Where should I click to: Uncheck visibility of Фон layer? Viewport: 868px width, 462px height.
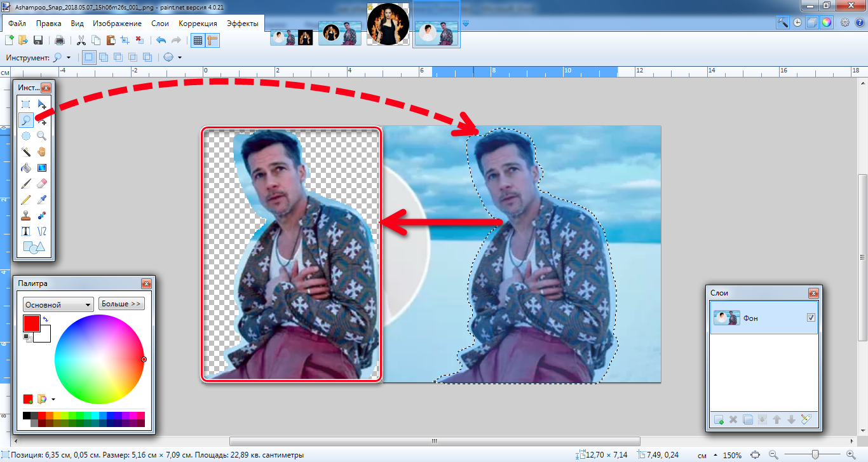pos(811,318)
